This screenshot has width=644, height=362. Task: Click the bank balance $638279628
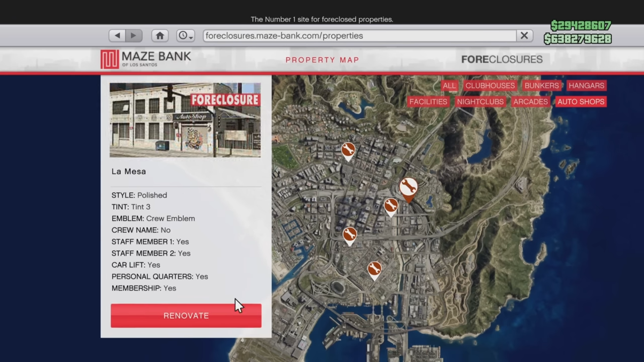click(x=578, y=39)
